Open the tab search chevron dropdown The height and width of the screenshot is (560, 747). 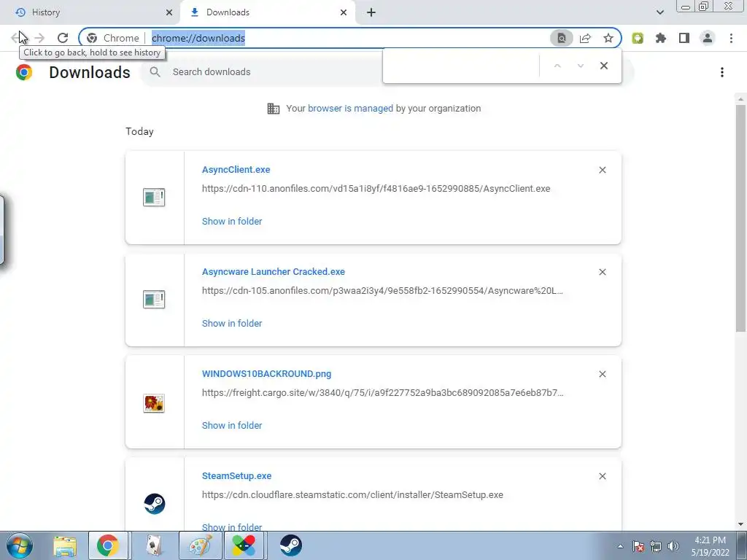659,12
